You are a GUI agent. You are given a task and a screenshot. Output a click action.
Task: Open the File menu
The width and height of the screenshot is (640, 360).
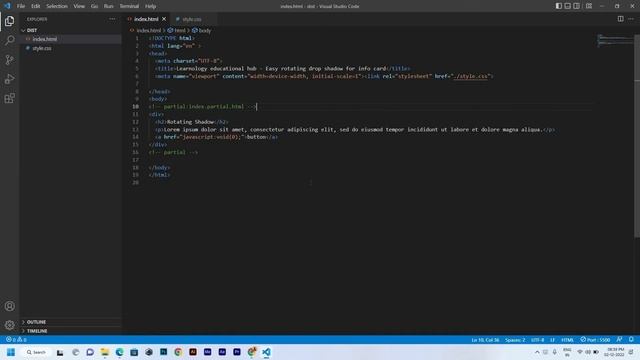coord(21,6)
